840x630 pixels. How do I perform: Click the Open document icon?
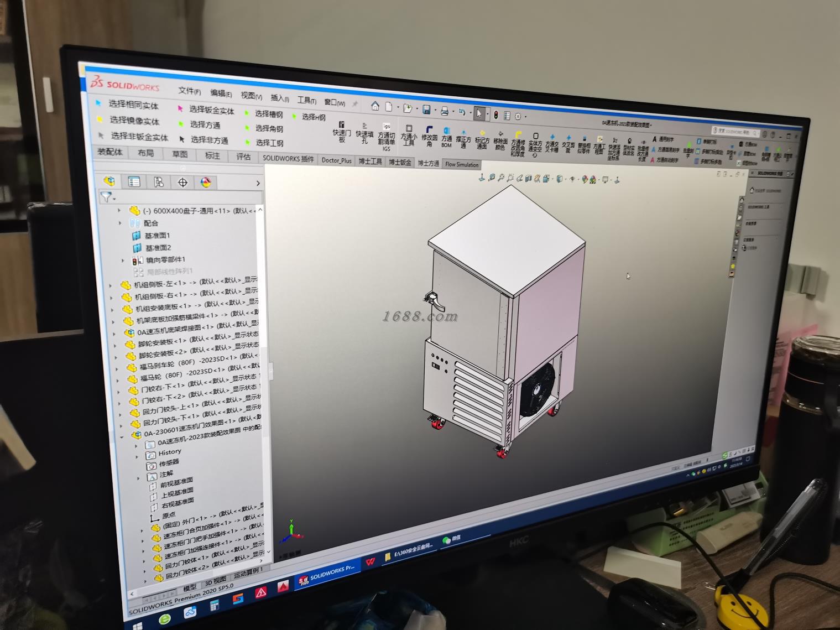coord(408,108)
